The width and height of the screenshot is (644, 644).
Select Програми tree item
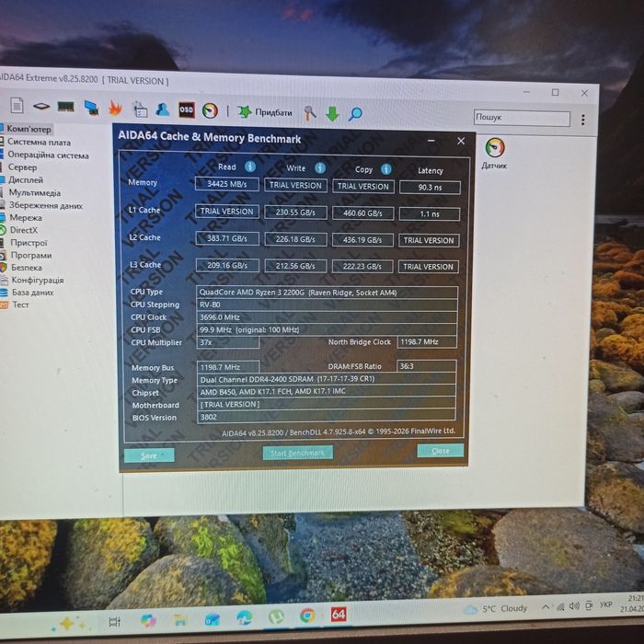point(31,255)
